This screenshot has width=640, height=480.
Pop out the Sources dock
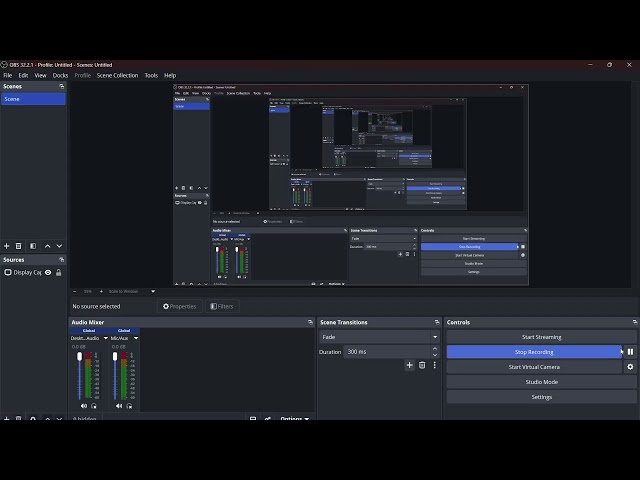coord(62,260)
